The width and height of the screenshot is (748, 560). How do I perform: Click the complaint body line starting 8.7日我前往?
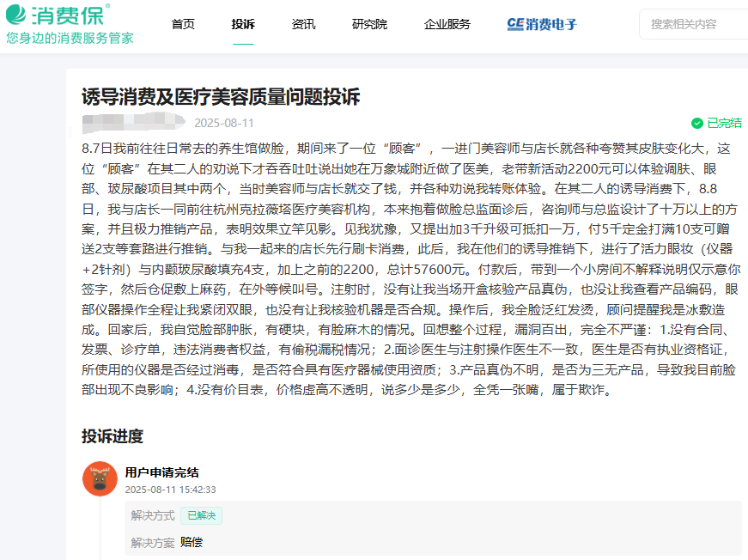point(405,149)
